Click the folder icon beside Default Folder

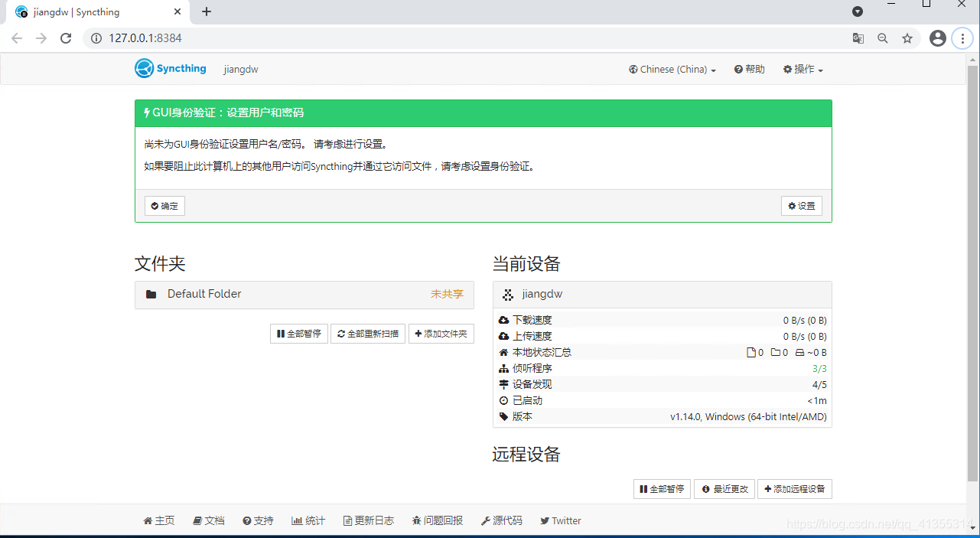point(151,295)
